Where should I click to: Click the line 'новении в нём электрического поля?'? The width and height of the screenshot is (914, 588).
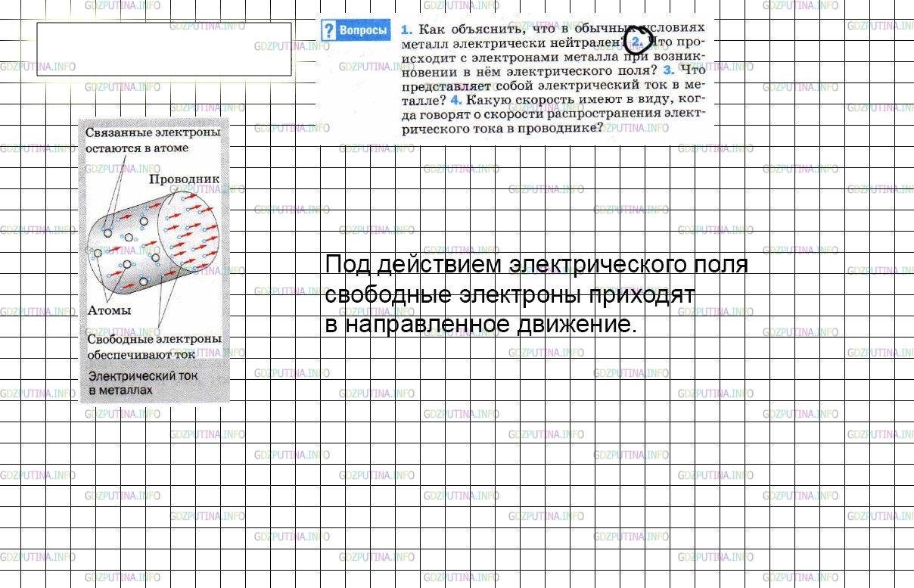(x=530, y=70)
